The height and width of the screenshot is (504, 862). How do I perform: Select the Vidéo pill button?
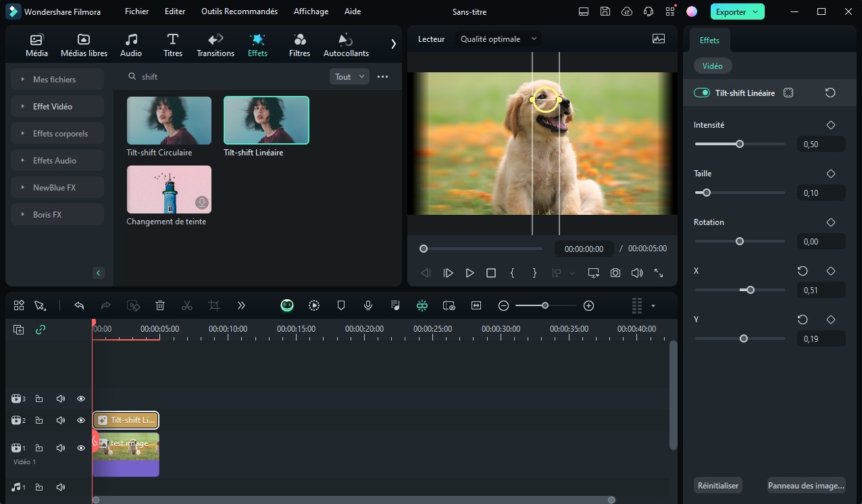(713, 66)
